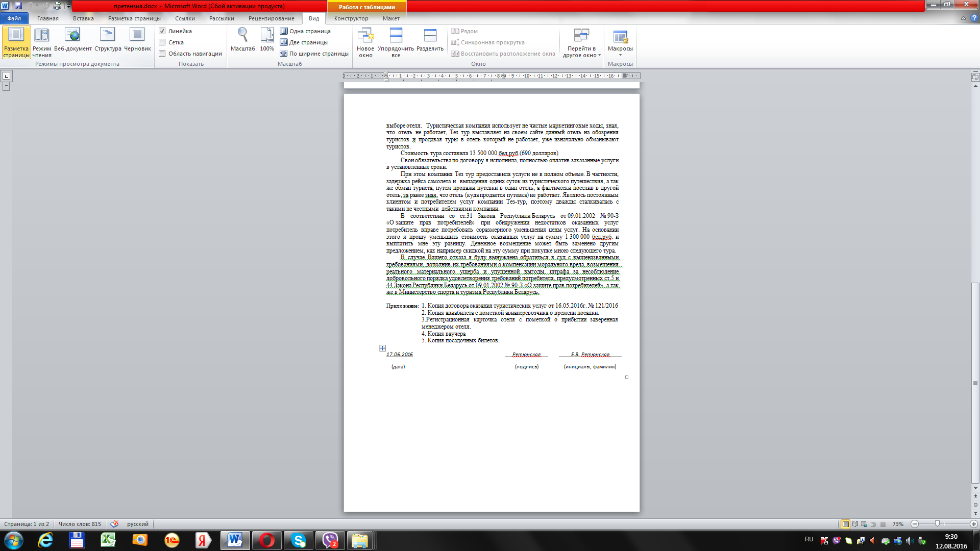Uncheck the Линейка ruler checkbox
Image resolution: width=980 pixels, height=551 pixels.
click(162, 31)
